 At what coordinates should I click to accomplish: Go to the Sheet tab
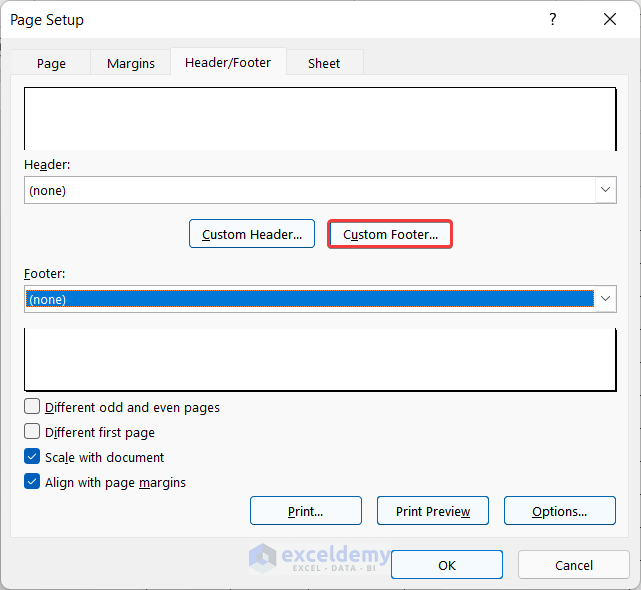(324, 63)
